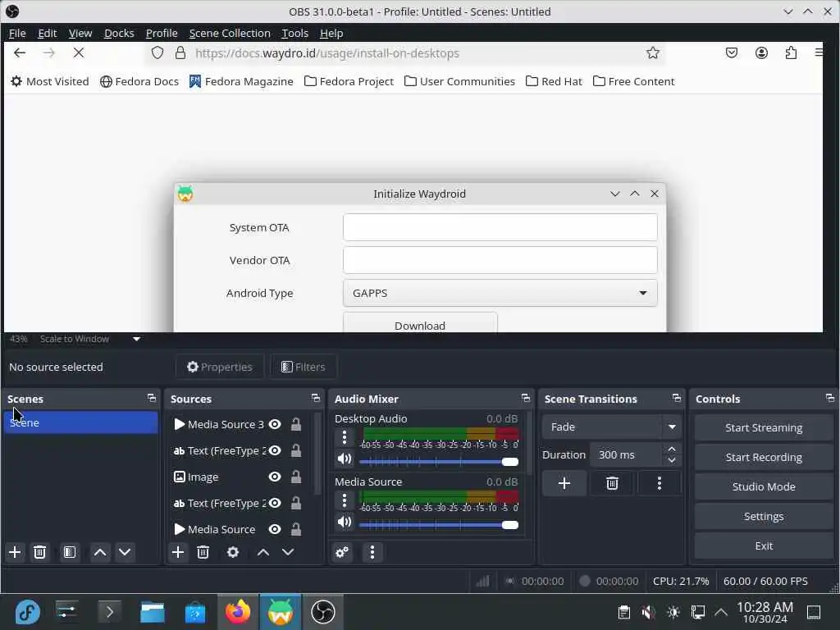
Task: Adjust Media Source volume slider
Action: coord(438,524)
